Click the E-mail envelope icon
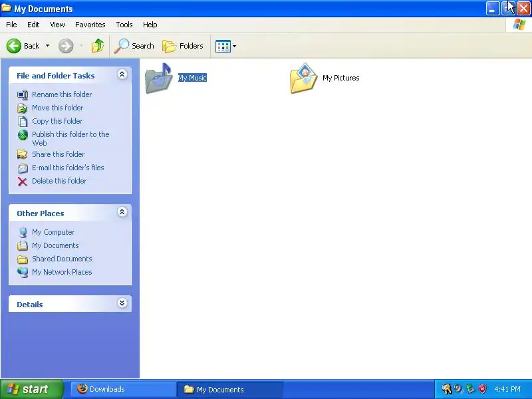Viewport: 532px width, 399px height. pyautogui.click(x=23, y=168)
